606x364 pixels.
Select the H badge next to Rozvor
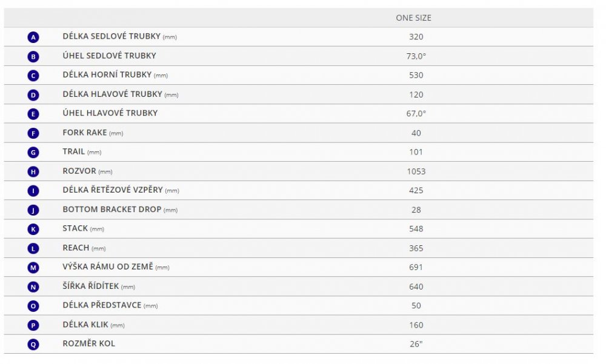[33, 171]
